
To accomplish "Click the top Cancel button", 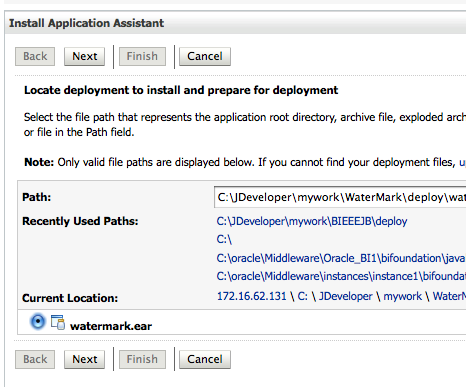I will pyautogui.click(x=205, y=56).
